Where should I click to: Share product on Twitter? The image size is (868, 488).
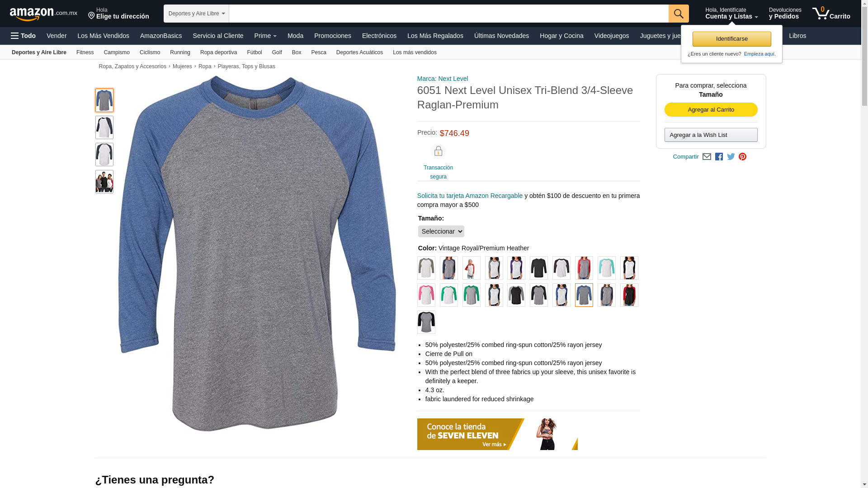[731, 157]
